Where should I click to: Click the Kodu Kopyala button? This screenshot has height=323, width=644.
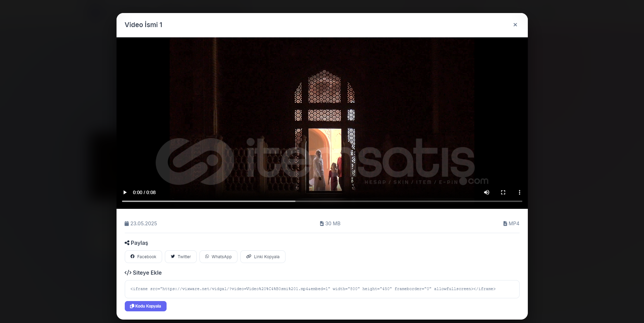tap(146, 306)
